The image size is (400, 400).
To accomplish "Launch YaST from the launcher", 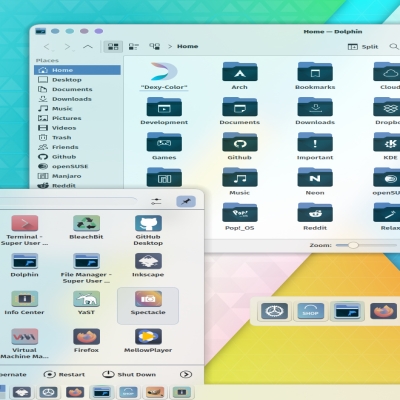I will point(86,303).
